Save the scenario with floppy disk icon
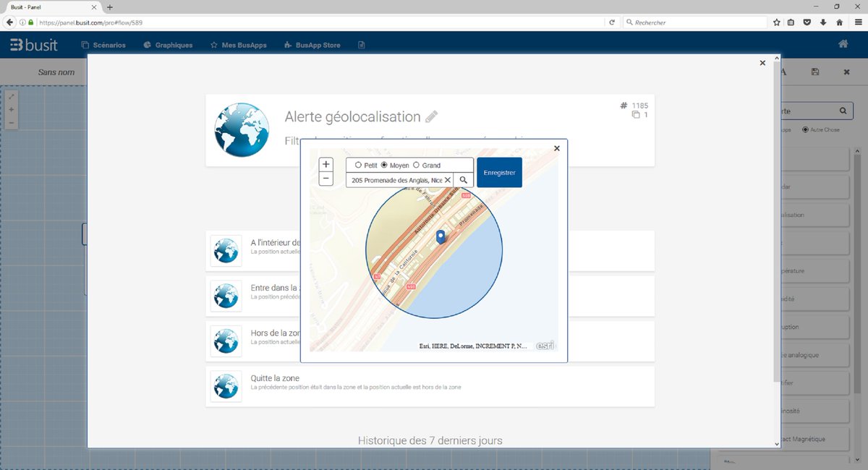The image size is (868, 470). click(815, 72)
